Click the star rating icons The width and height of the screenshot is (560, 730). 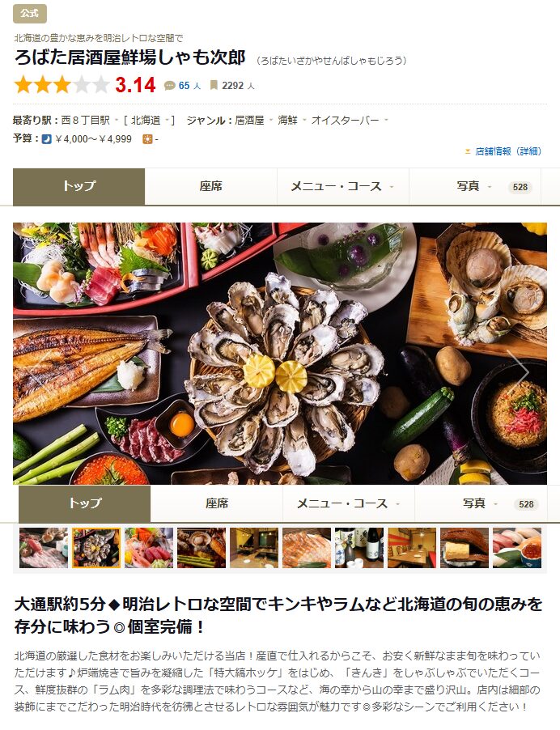coord(62,85)
